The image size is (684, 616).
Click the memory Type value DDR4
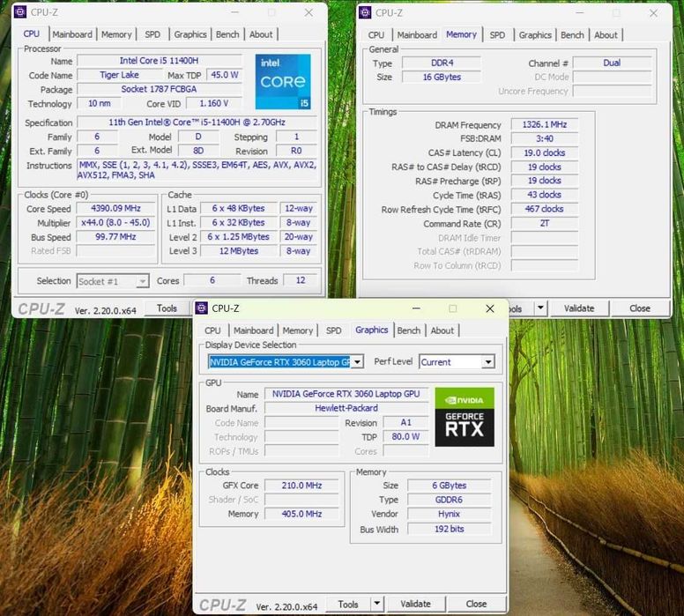[442, 63]
